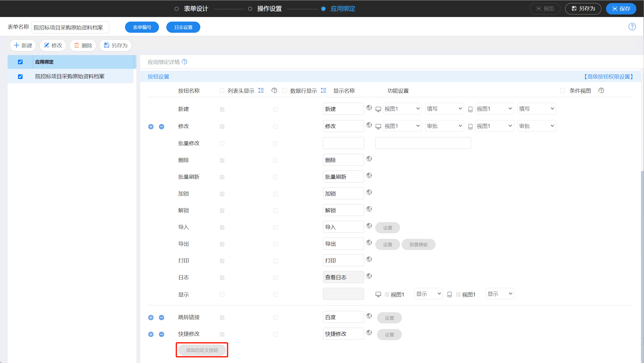
Task: Toggle 列表头显示 checkbox for 批量修改 row
Action: point(222,144)
